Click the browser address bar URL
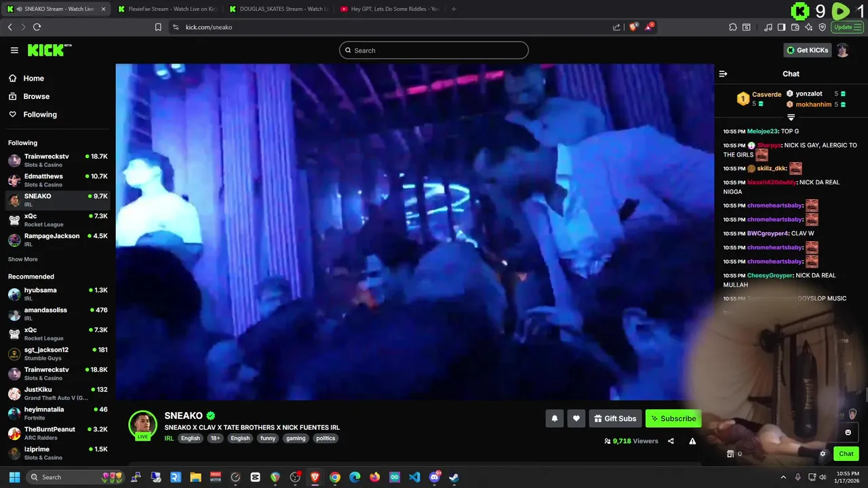Screen dimensions: 868x488 (209, 27)
